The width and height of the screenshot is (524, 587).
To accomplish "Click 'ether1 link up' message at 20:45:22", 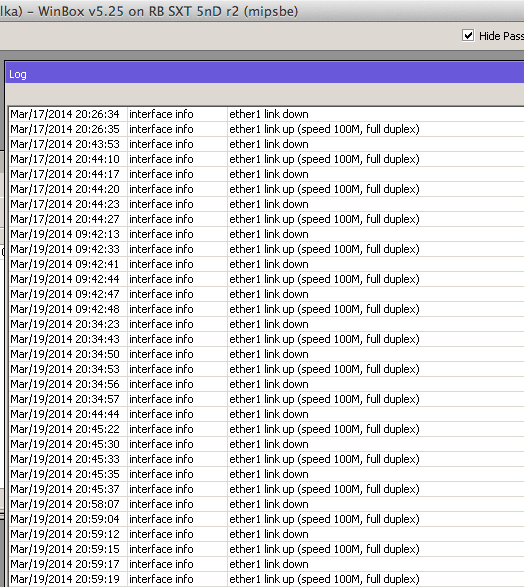I will 324,429.
